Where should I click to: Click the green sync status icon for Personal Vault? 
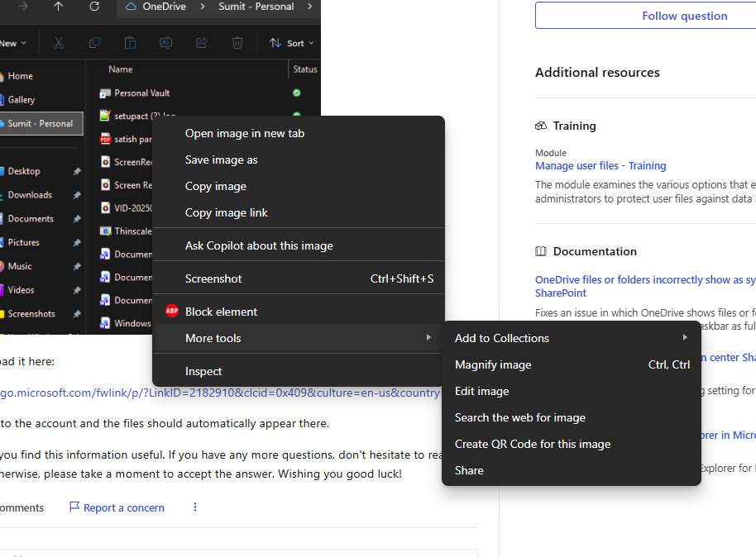297,93
